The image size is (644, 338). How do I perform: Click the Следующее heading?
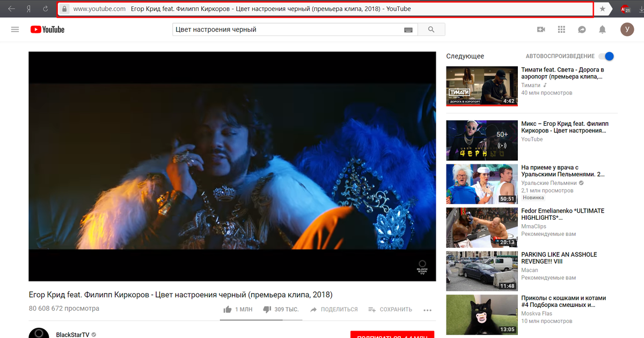click(465, 56)
